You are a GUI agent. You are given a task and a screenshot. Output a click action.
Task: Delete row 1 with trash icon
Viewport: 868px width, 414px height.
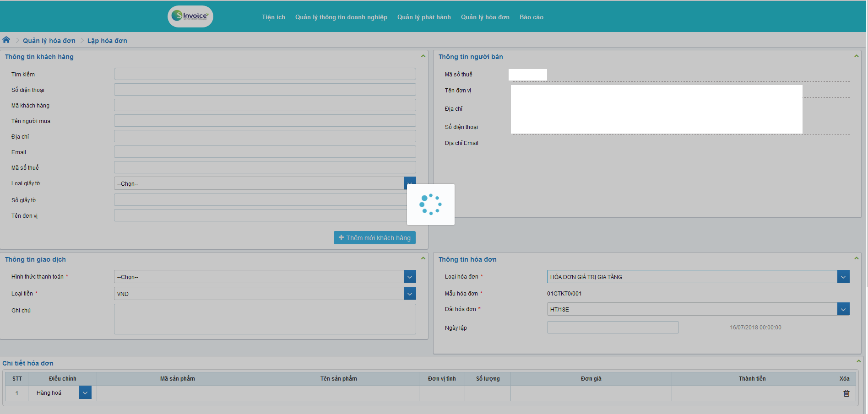click(846, 393)
